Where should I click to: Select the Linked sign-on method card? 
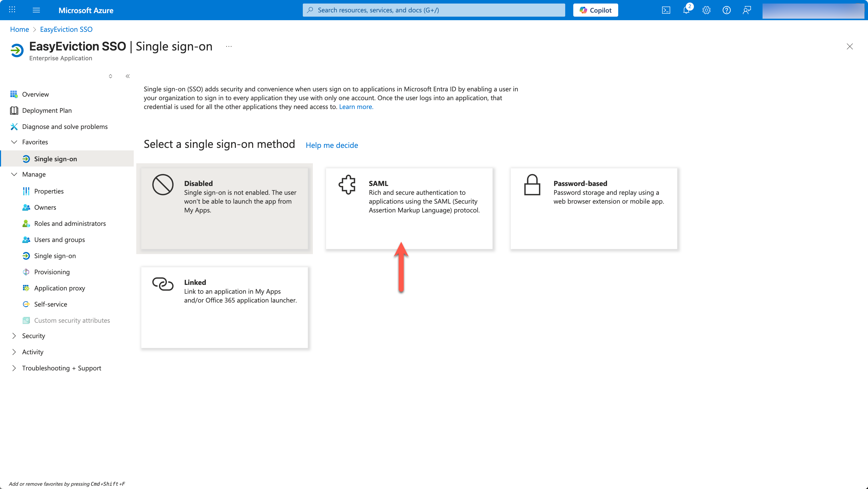coord(224,307)
